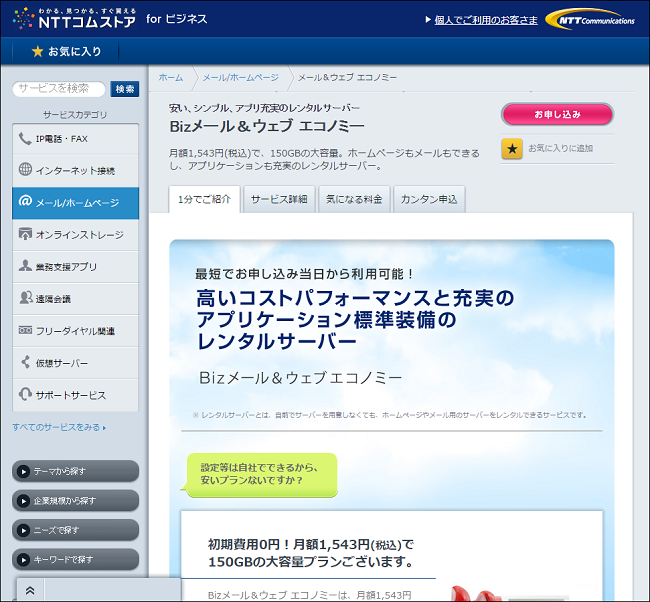Go to ホーム breadcrumb
The height and width of the screenshot is (602, 650).
pos(171,78)
